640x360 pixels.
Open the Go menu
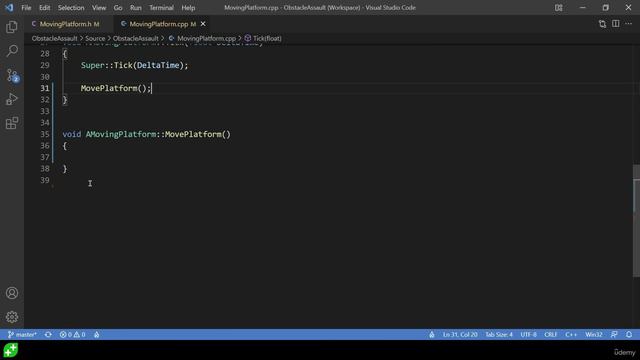point(118,8)
